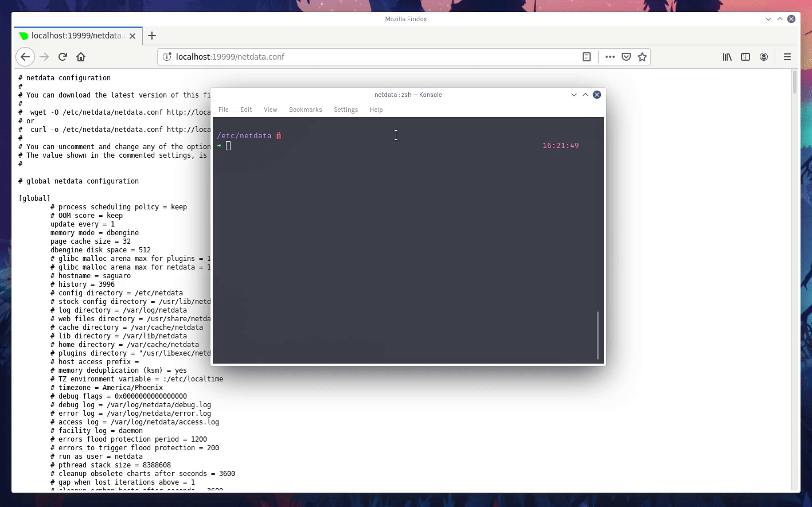Click '# netdata configuration' heading line
Viewport: 812px width, 507px height.
pyautogui.click(x=65, y=78)
